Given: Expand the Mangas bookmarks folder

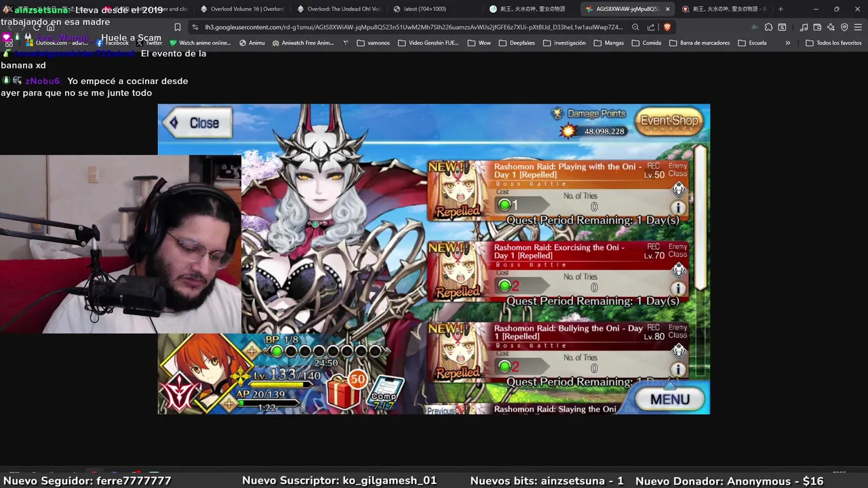Looking at the screenshot, I should tap(608, 43).
